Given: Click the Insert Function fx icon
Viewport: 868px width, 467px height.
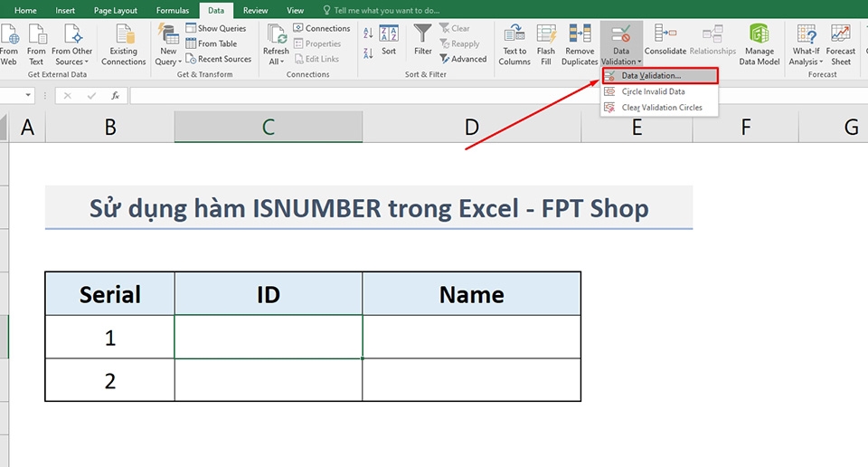Looking at the screenshot, I should pos(115,96).
